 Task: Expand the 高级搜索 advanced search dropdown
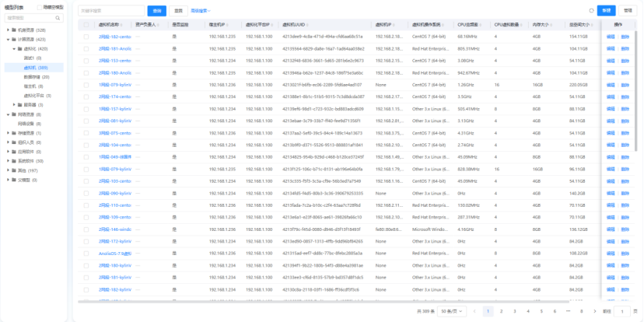[201, 11]
